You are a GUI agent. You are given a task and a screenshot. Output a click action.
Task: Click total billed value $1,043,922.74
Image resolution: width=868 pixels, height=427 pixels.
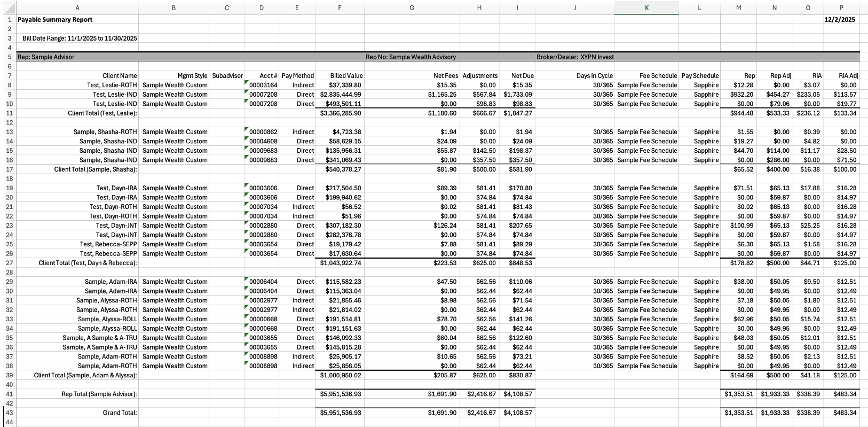(341, 263)
